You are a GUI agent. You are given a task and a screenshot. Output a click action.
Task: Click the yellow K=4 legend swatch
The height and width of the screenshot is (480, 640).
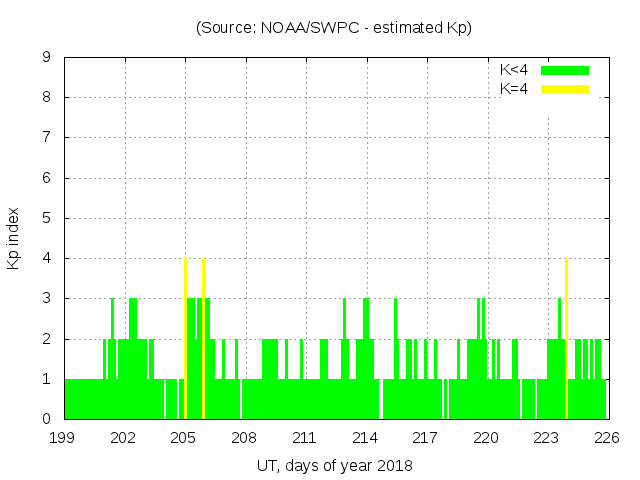click(x=565, y=89)
